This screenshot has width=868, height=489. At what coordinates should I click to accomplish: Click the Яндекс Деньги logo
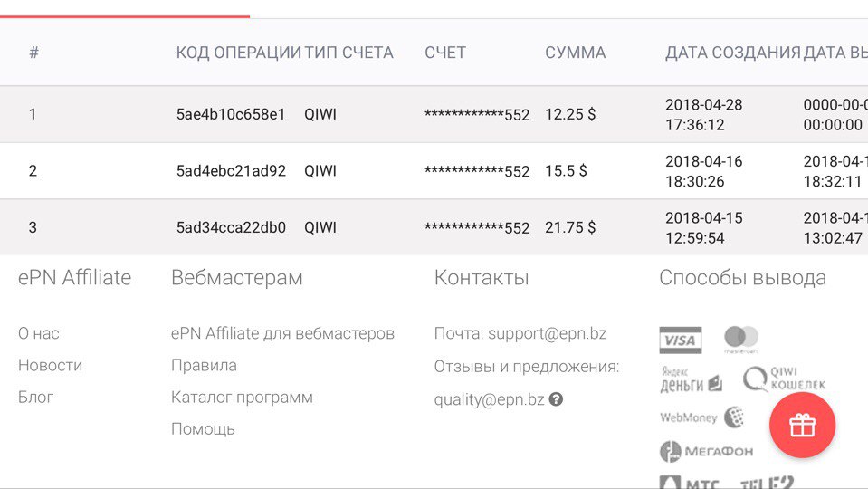(691, 379)
